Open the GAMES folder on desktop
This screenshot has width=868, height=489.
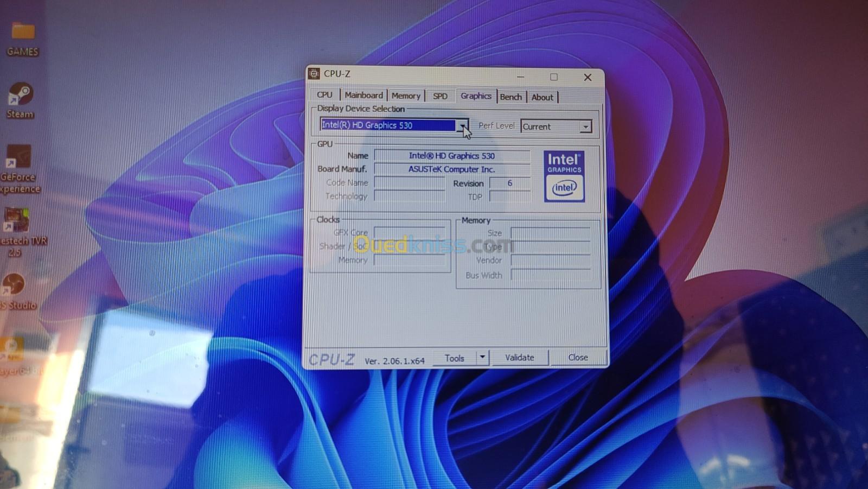tap(22, 39)
